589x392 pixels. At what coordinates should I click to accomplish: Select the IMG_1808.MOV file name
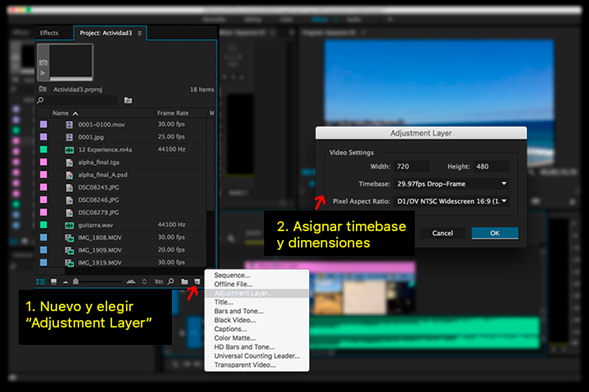[x=100, y=238]
